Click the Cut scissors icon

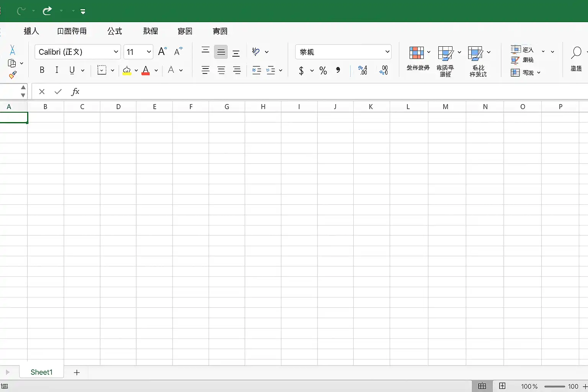(x=12, y=50)
